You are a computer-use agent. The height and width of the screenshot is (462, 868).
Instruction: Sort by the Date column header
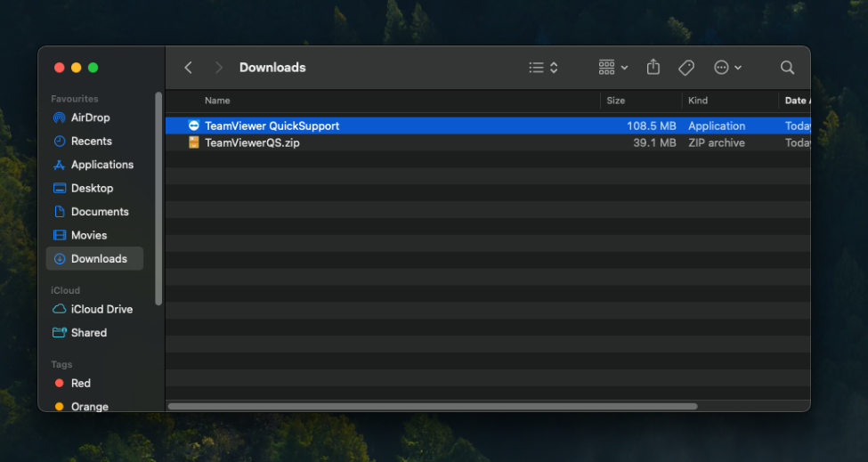(x=797, y=101)
